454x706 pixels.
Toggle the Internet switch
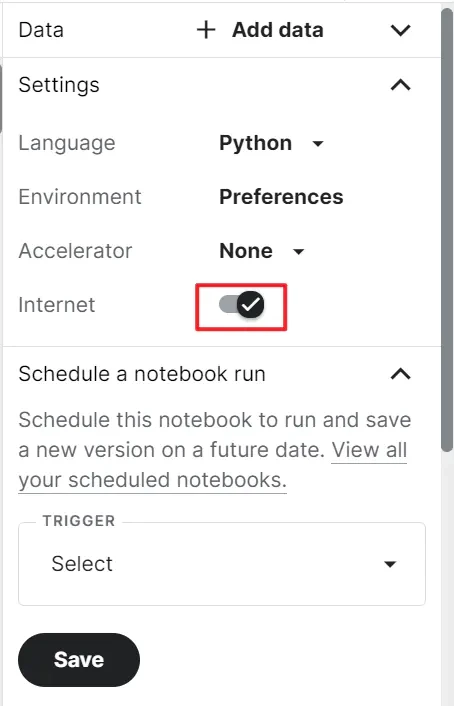tap(242, 305)
